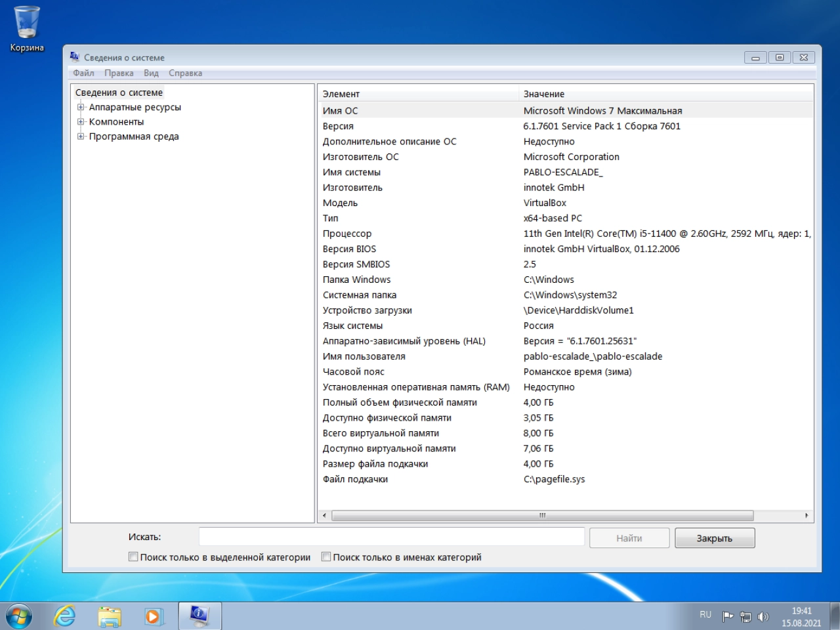Open the network tray icon
The width and height of the screenshot is (840, 630).
(745, 616)
